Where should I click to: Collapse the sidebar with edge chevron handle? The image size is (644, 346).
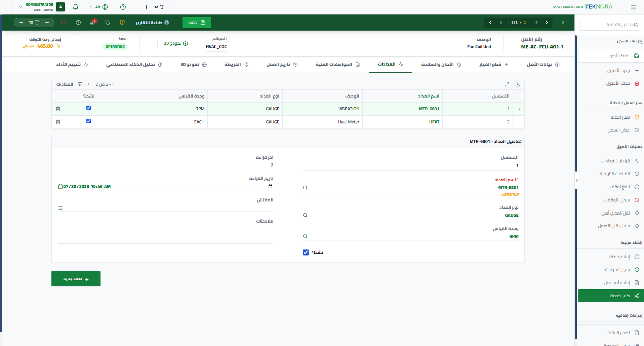(577, 181)
